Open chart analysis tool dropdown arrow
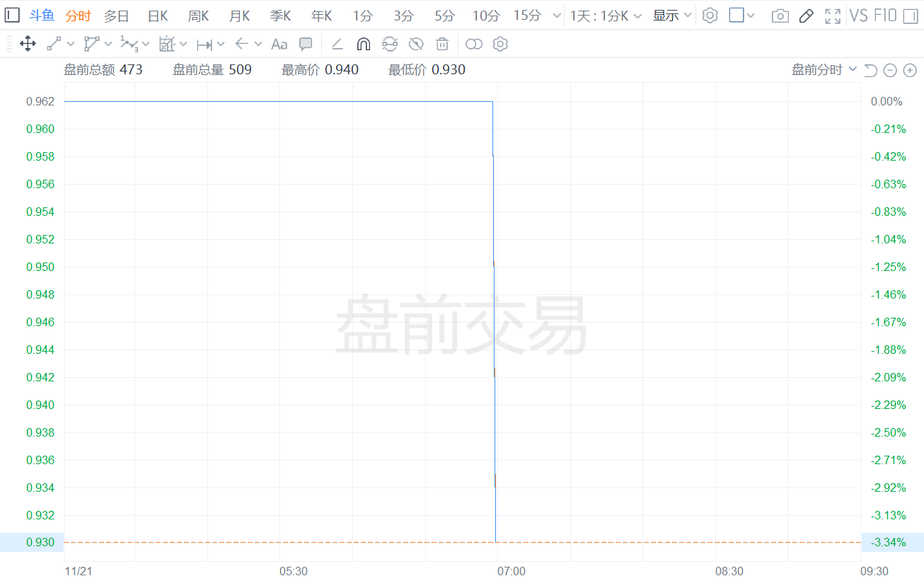924x588 pixels. coord(183,45)
